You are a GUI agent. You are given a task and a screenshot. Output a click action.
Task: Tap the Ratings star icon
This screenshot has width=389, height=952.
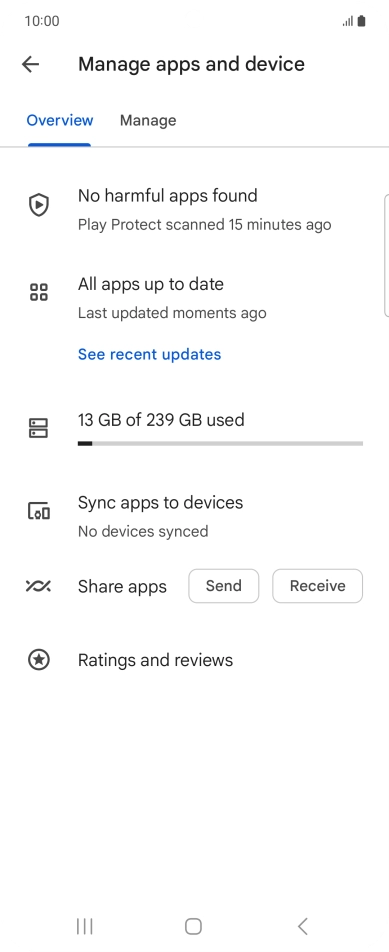click(39, 659)
